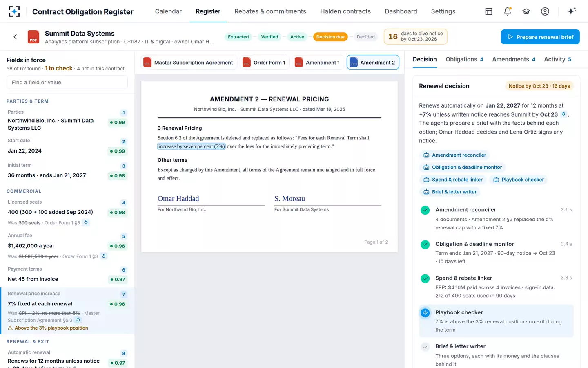The image size is (588, 368).
Task: Click source badge 5 beside Annual fee
Action: pos(124,236)
